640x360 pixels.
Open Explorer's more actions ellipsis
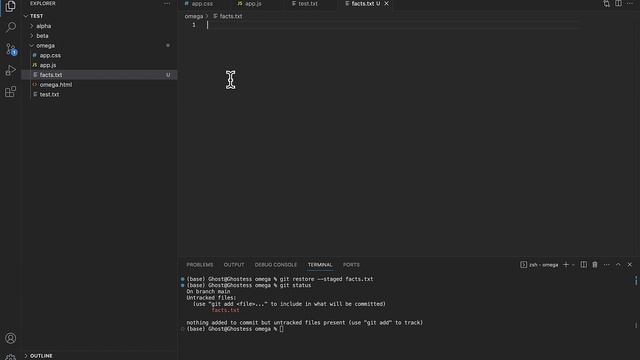click(167, 3)
